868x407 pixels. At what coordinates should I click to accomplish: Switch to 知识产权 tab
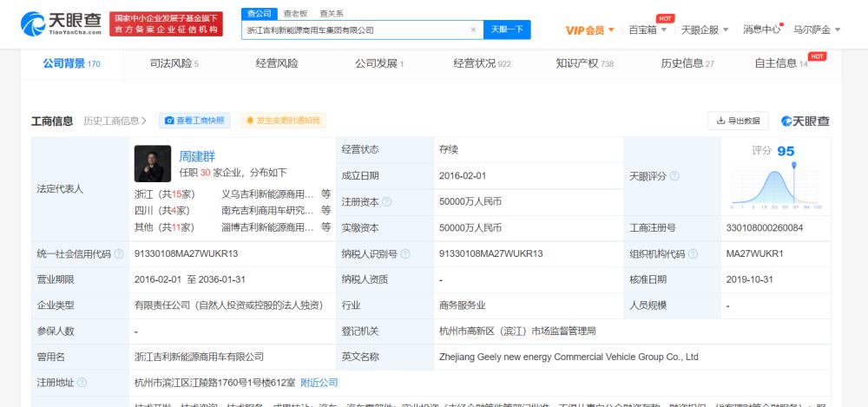[x=584, y=63]
